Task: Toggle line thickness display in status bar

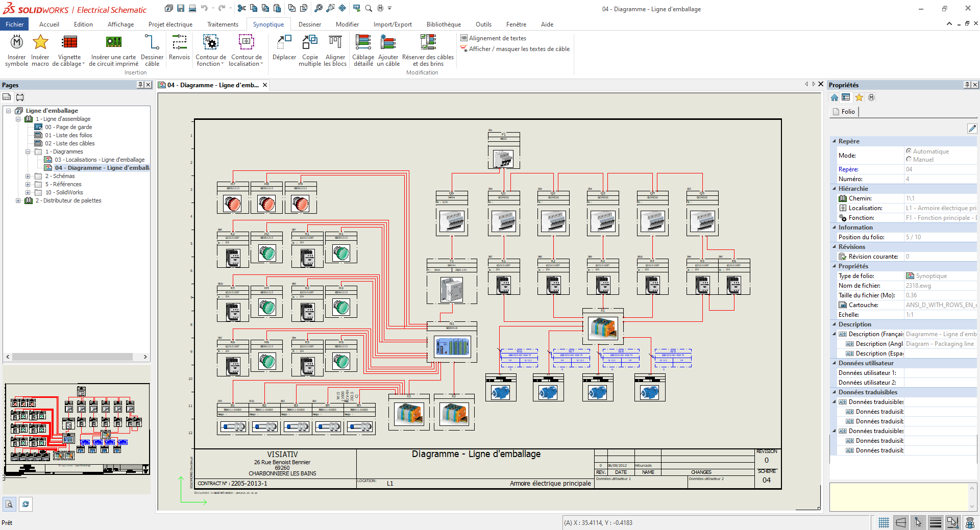Action: pos(936,522)
